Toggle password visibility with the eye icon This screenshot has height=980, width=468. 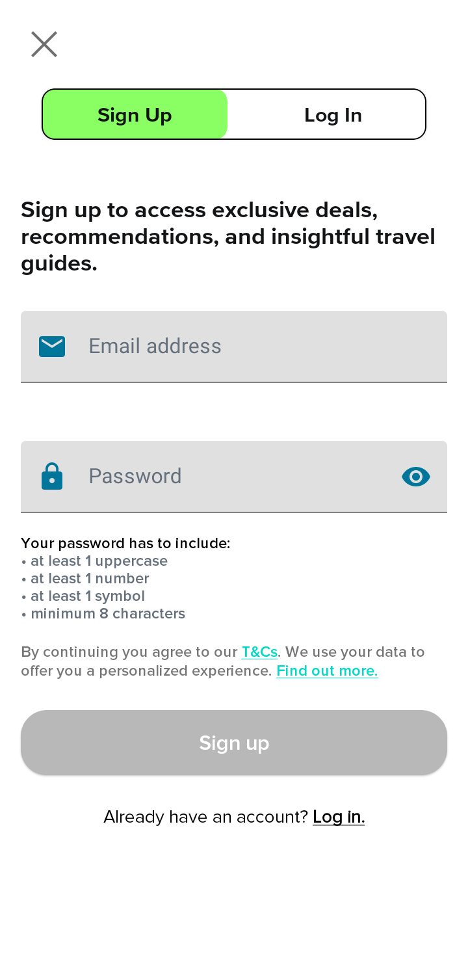coord(416,477)
